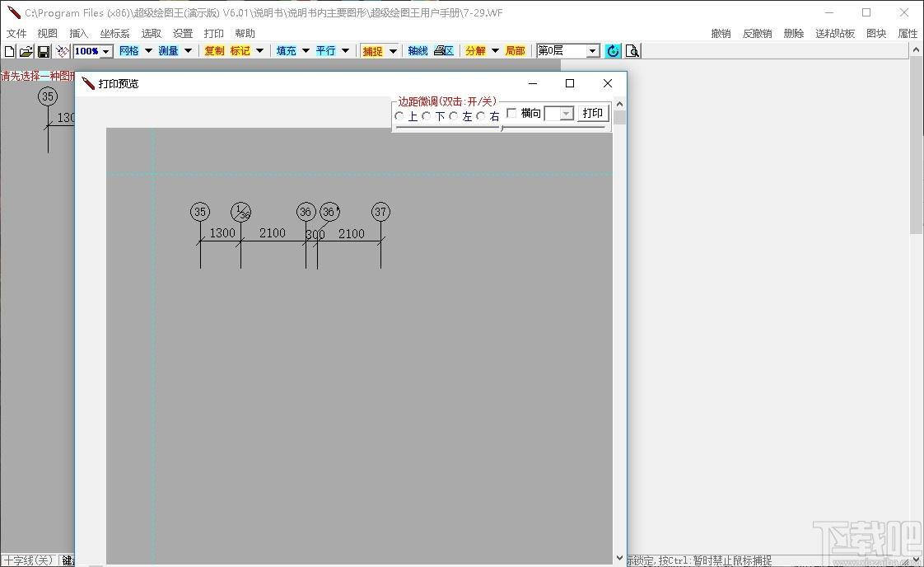Open the 文件 menu
The image size is (924, 567).
coord(16,33)
